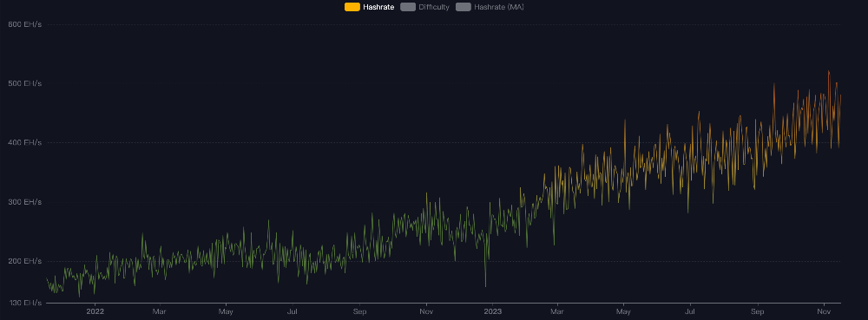Click the Mar axis label following 2022
The width and height of the screenshot is (868, 320).
[160, 311]
